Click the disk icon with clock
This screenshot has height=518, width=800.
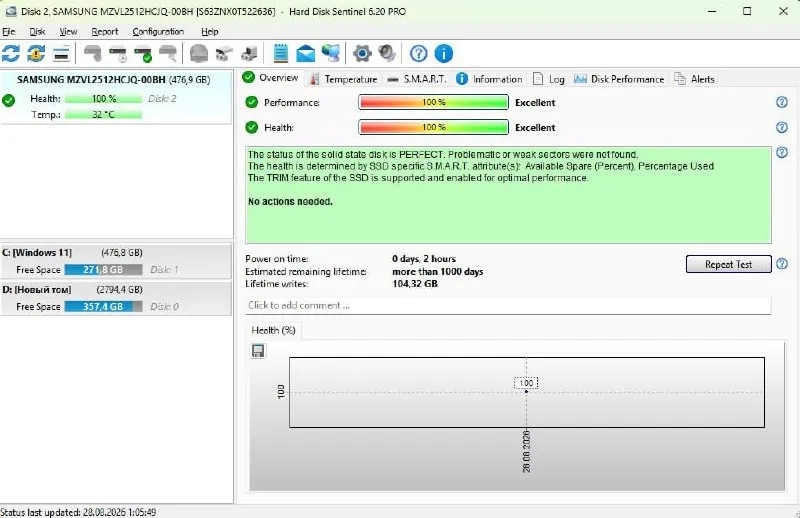point(118,53)
